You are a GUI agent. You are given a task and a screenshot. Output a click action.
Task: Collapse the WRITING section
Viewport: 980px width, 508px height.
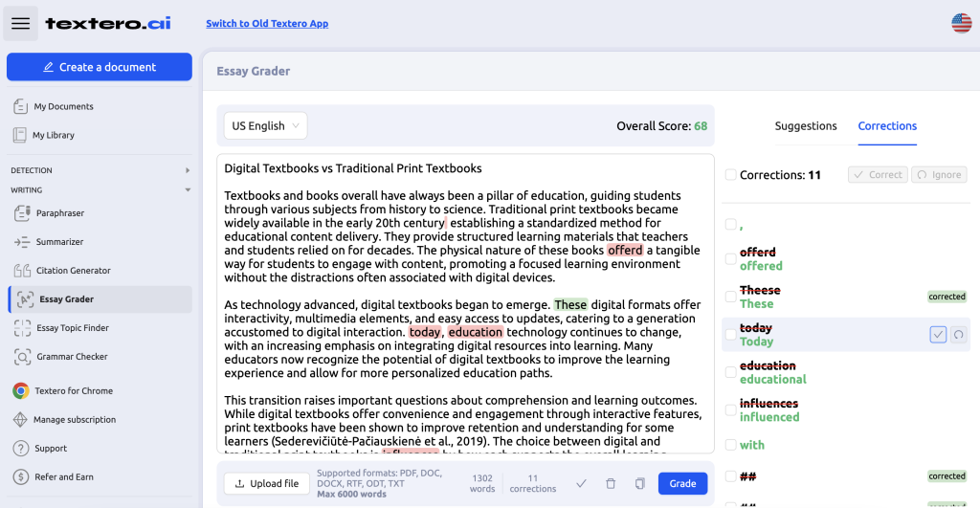click(100, 190)
